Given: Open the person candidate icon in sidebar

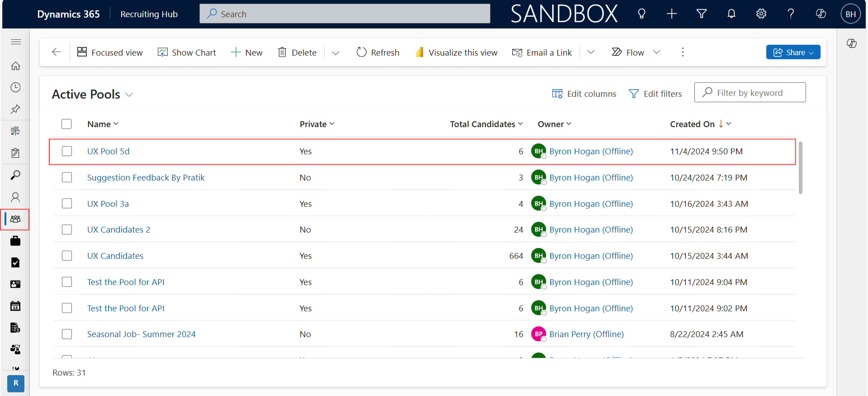Looking at the screenshot, I should [x=16, y=197].
